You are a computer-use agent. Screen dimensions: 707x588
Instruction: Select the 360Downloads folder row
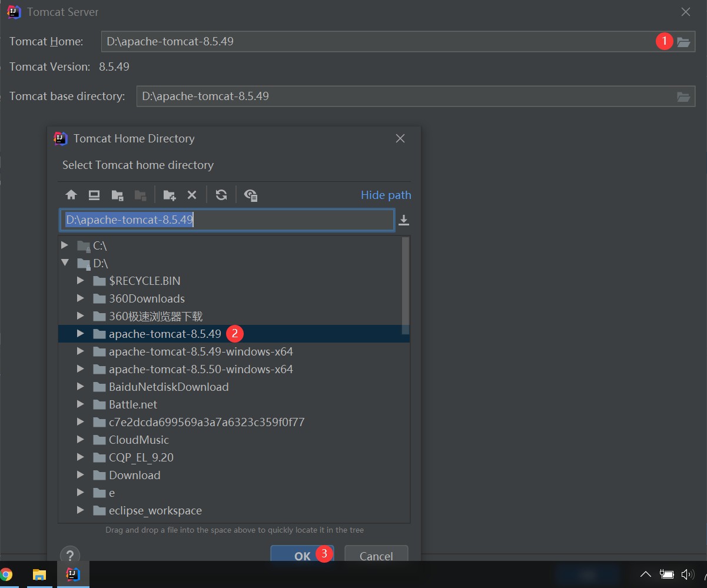coord(230,298)
